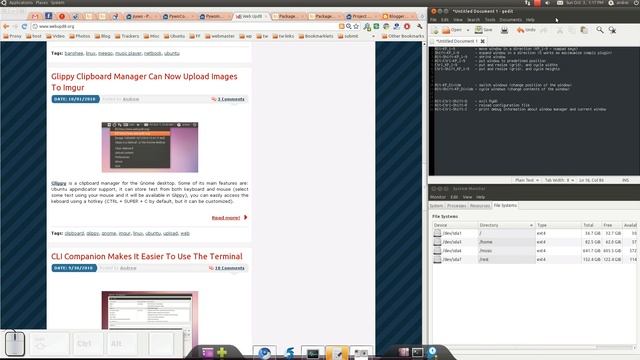Click the red Opera-style extension icon
The height and width of the screenshot is (360, 640).
click(x=407, y=26)
